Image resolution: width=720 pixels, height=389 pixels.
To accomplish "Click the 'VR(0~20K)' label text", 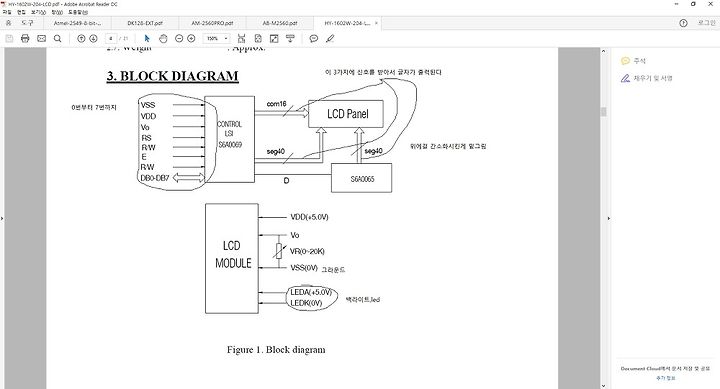I will [x=307, y=251].
